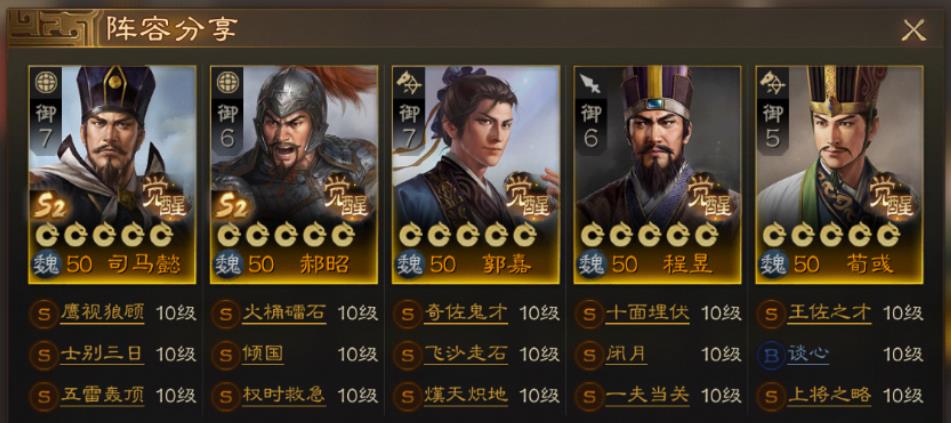The width and height of the screenshot is (951, 423).
Task: Click the spear troop icon on 程昱's card
Action: pos(590,83)
